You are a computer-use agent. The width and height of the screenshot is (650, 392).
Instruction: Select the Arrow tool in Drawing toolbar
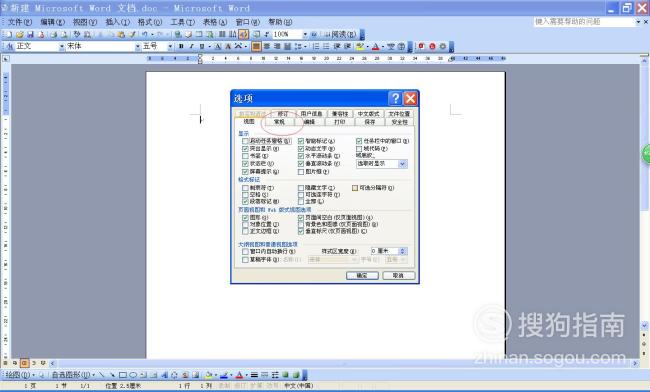click(112, 375)
